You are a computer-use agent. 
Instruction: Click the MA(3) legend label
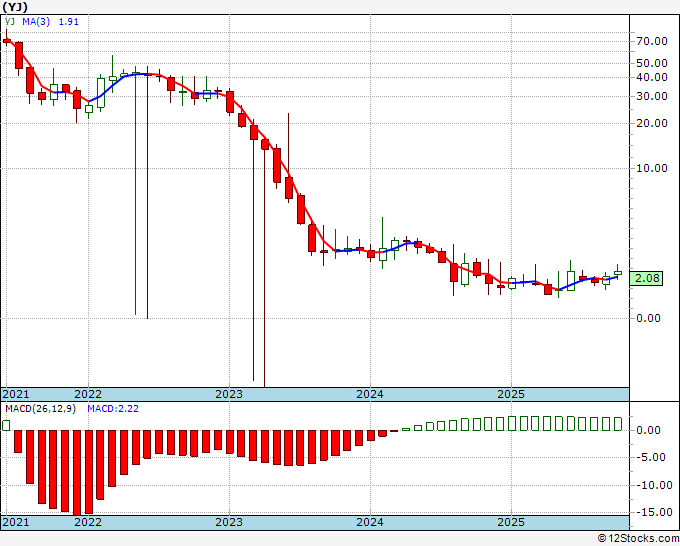tap(36, 22)
